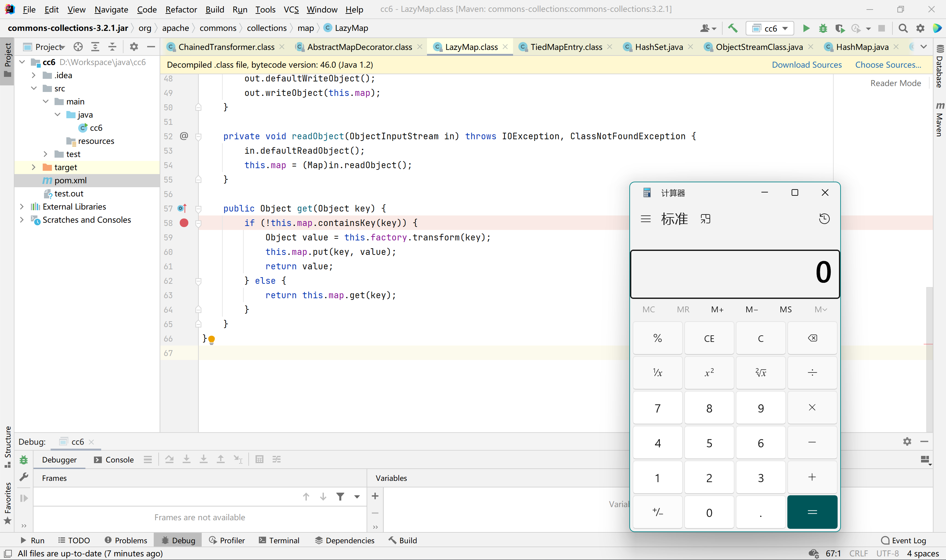Expand Scratches and Consoles node
946x560 pixels.
tap(21, 220)
